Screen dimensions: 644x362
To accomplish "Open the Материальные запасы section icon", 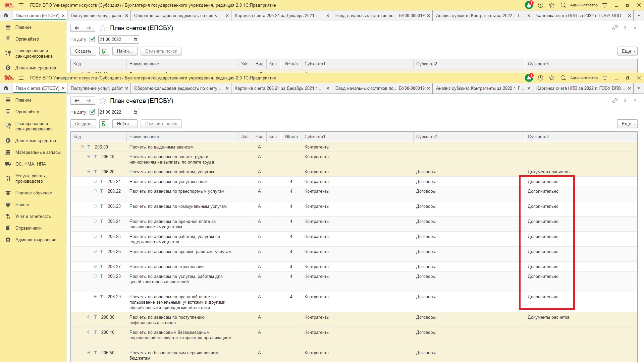I will [x=8, y=152].
